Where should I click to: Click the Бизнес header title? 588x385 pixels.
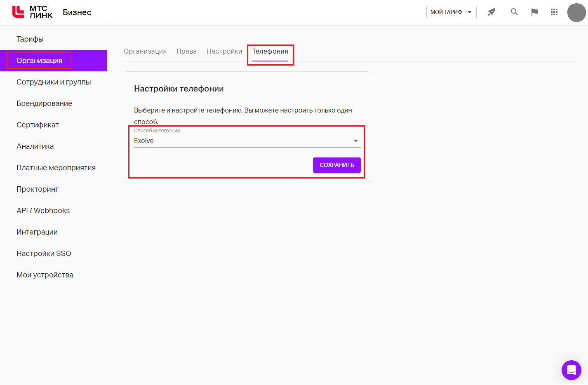pyautogui.click(x=77, y=12)
